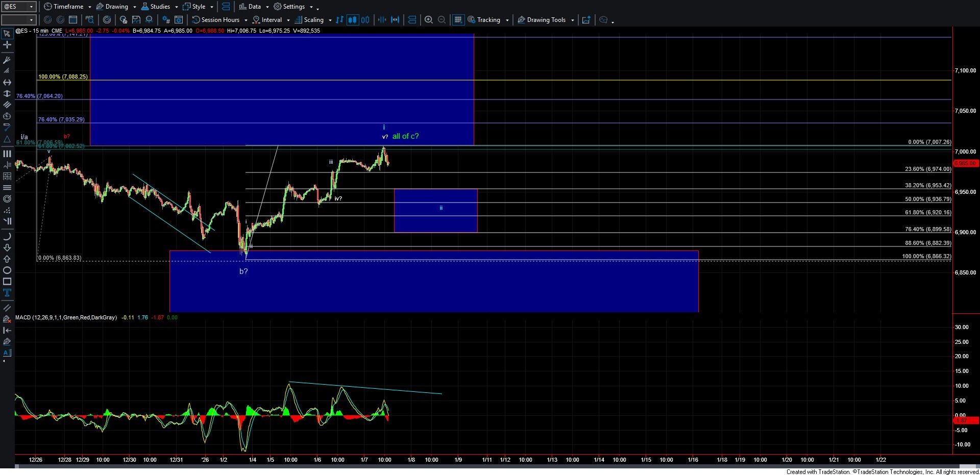980x475 pixels.
Task: Pick the Text drawing tool
Action: [7, 293]
